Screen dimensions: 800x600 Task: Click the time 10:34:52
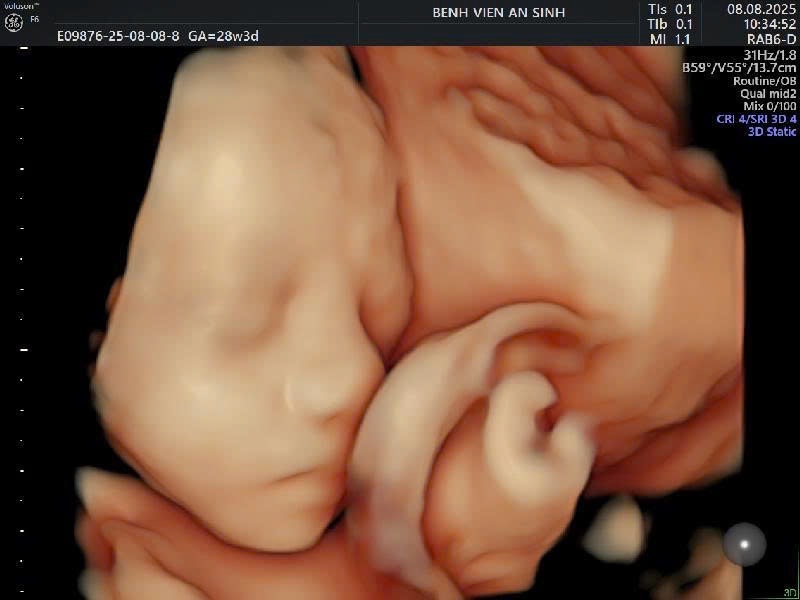(762, 24)
